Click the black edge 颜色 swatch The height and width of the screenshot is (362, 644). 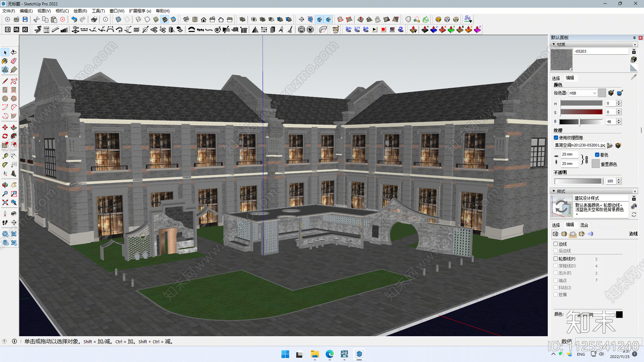tap(619, 315)
